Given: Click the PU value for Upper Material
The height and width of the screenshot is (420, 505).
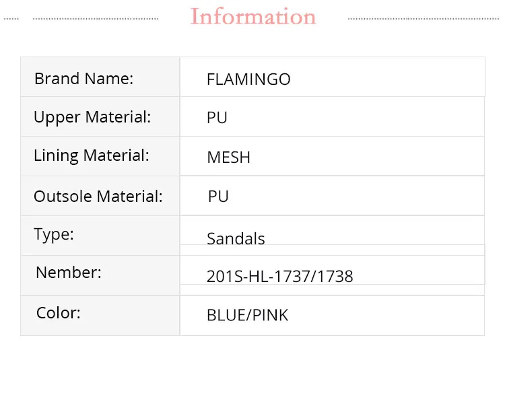Looking at the screenshot, I should point(217,118).
